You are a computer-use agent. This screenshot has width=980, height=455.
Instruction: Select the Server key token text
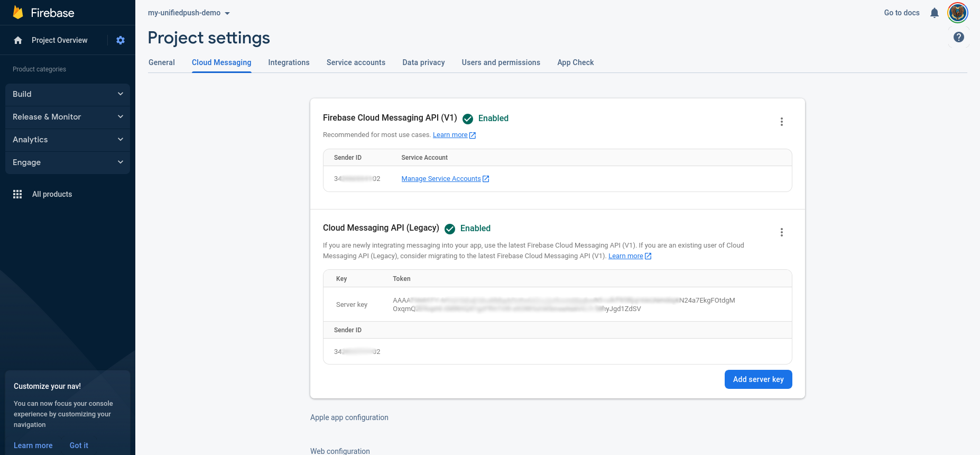(563, 305)
